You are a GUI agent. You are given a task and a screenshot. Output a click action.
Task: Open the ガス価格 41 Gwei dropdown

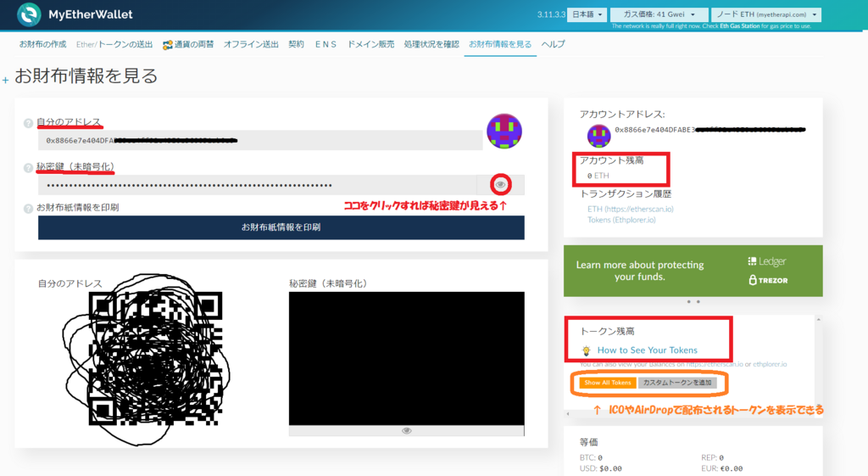[659, 14]
